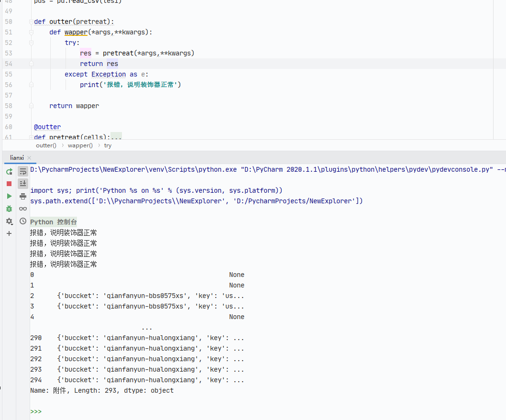Close the lianxi console tab
Screen dimensions: 506x420
coord(29,157)
